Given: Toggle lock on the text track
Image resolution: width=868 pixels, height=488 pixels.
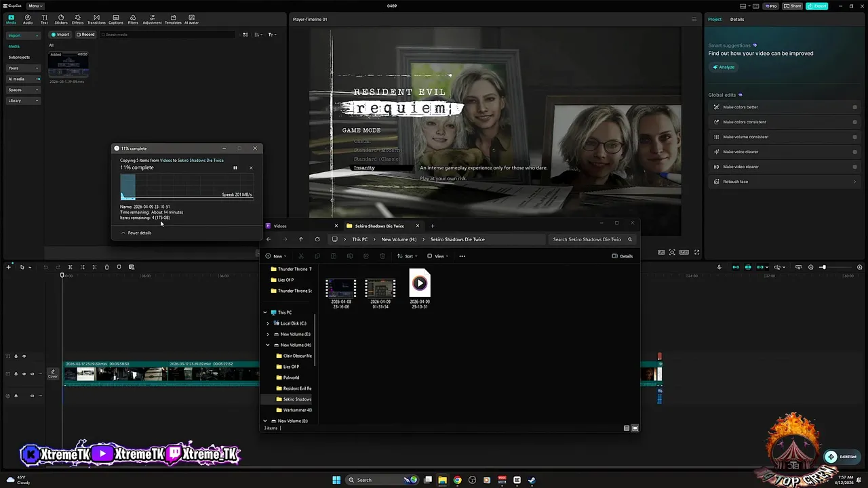Looking at the screenshot, I should tap(16, 357).
